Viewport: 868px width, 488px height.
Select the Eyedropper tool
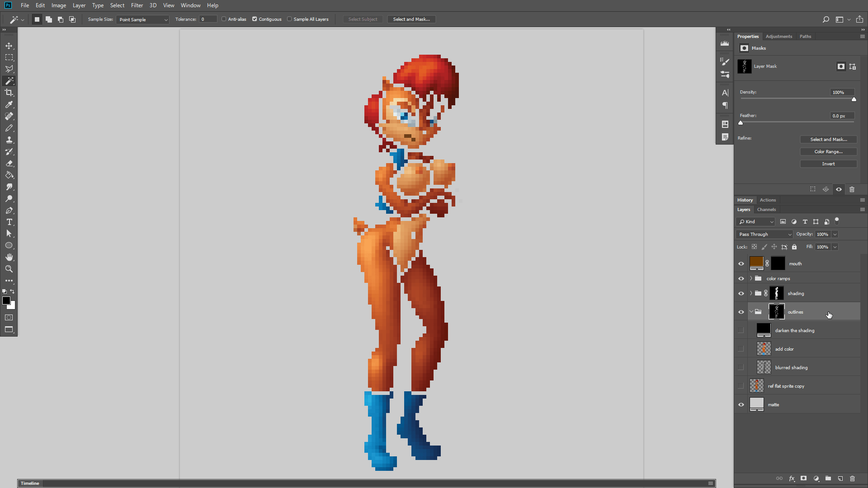(x=9, y=104)
